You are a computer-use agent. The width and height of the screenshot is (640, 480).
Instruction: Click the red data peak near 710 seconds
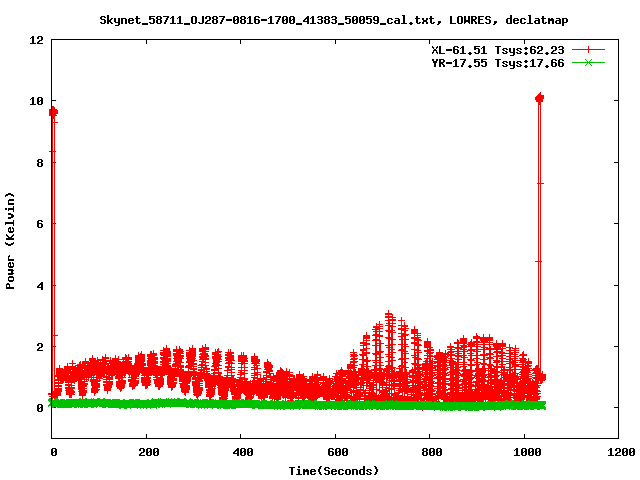(389, 314)
